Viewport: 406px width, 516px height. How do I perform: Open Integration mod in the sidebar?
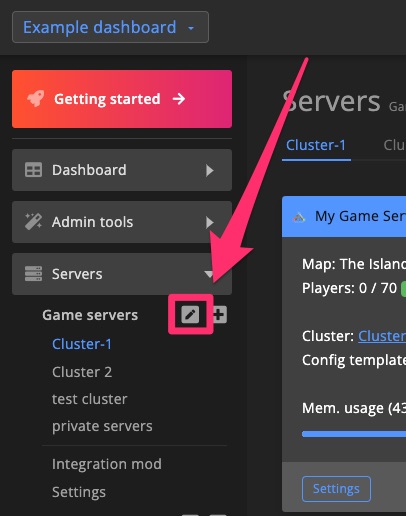[x=107, y=464]
